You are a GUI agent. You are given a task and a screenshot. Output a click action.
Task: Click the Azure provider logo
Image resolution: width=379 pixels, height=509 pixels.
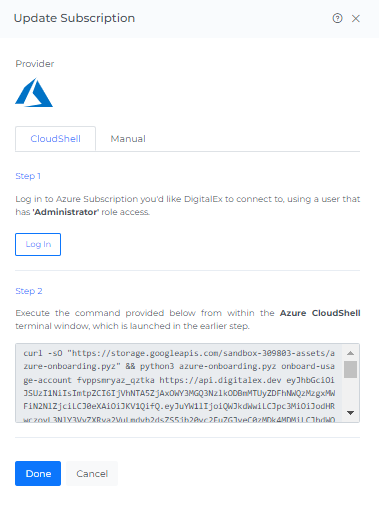point(34,92)
